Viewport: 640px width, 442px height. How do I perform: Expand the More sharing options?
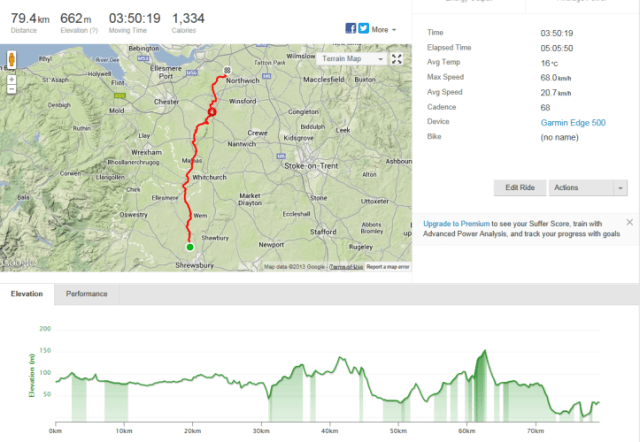coord(383,30)
